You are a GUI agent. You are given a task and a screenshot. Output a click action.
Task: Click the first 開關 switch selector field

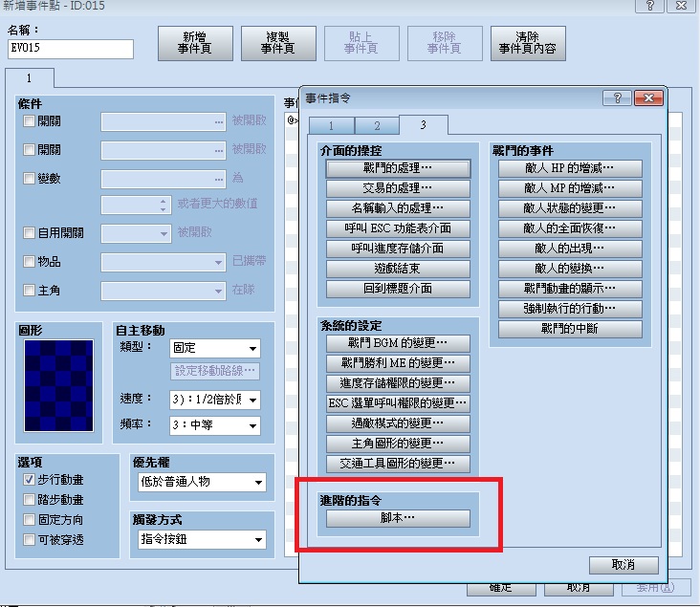click(163, 121)
